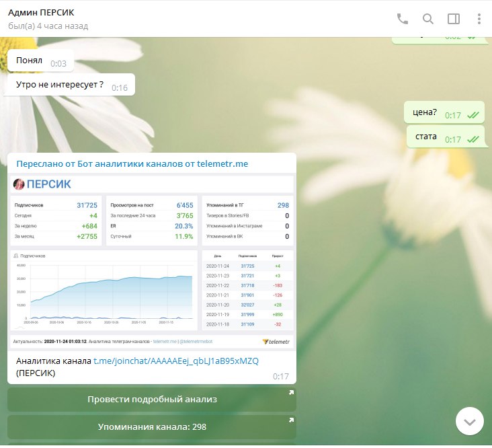Click the arrow icon on 'Провести подробный анализ'
492x448 pixels.
[291, 392]
